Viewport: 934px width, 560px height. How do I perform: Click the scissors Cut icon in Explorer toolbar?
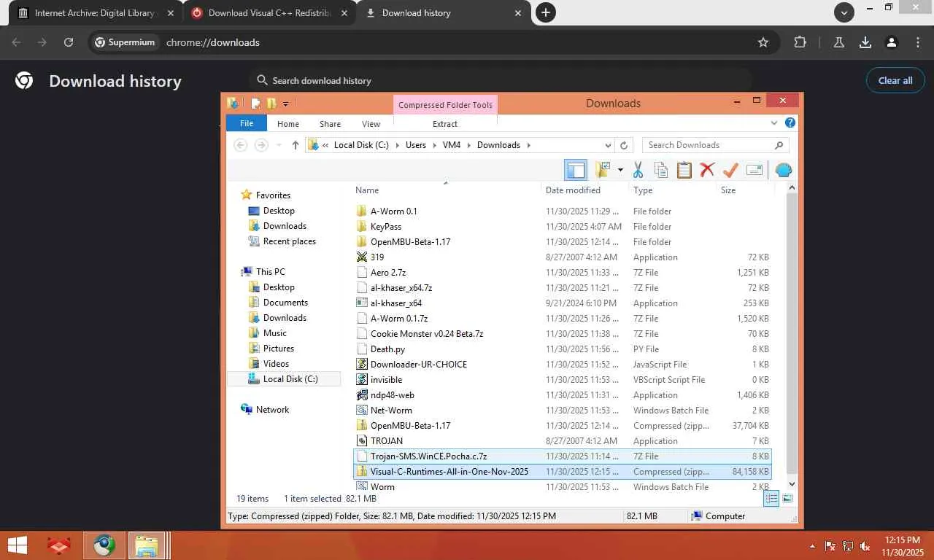(638, 170)
